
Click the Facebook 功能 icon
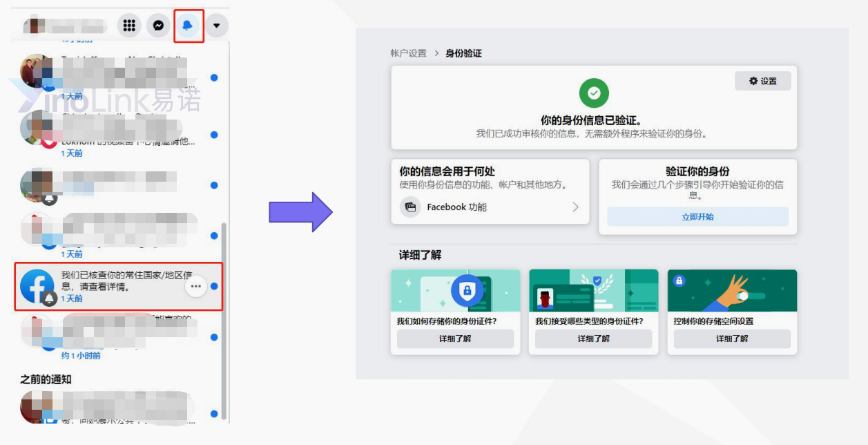(410, 207)
